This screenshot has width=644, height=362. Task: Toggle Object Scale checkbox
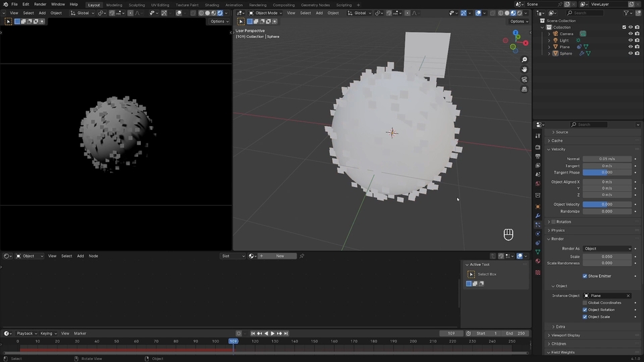pyautogui.click(x=585, y=317)
